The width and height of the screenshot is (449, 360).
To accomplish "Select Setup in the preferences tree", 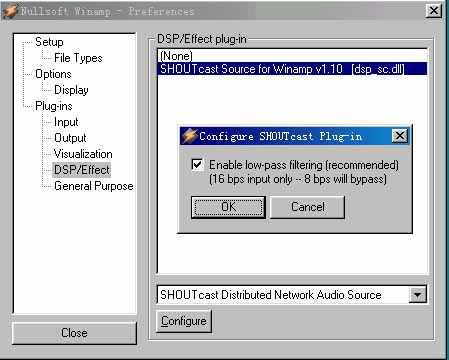I will (x=49, y=42).
